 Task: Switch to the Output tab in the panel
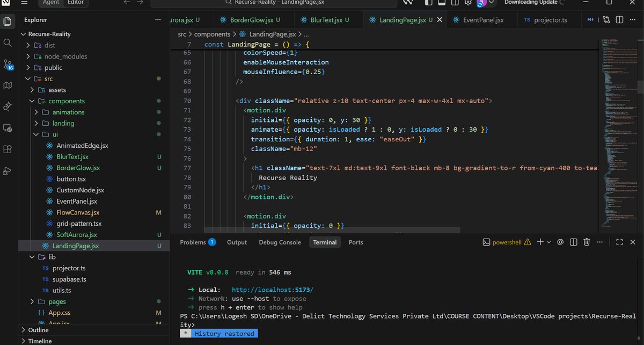click(237, 242)
